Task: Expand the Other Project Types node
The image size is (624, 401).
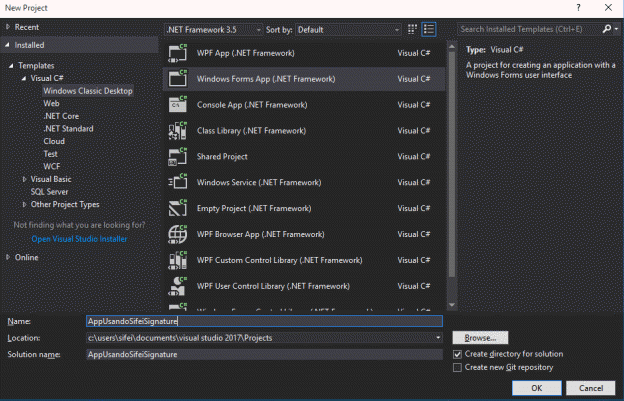Action: 24,204
